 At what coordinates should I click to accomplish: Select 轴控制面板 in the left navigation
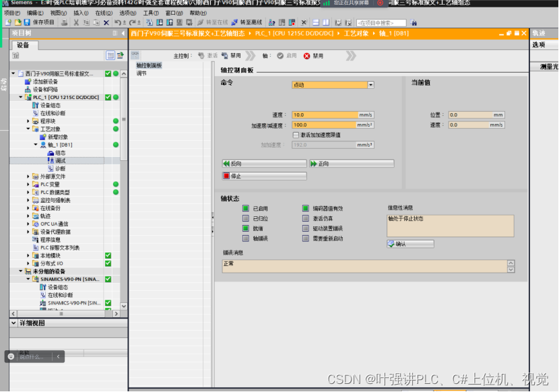click(149, 65)
